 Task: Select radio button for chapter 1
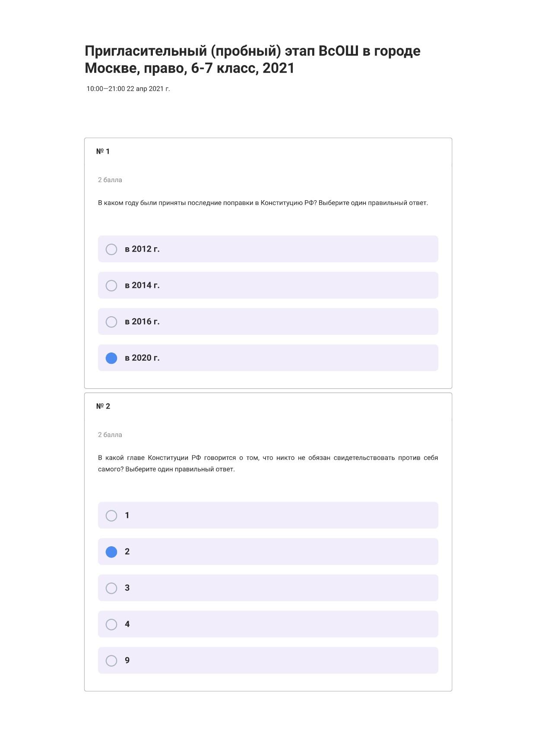pyautogui.click(x=111, y=516)
